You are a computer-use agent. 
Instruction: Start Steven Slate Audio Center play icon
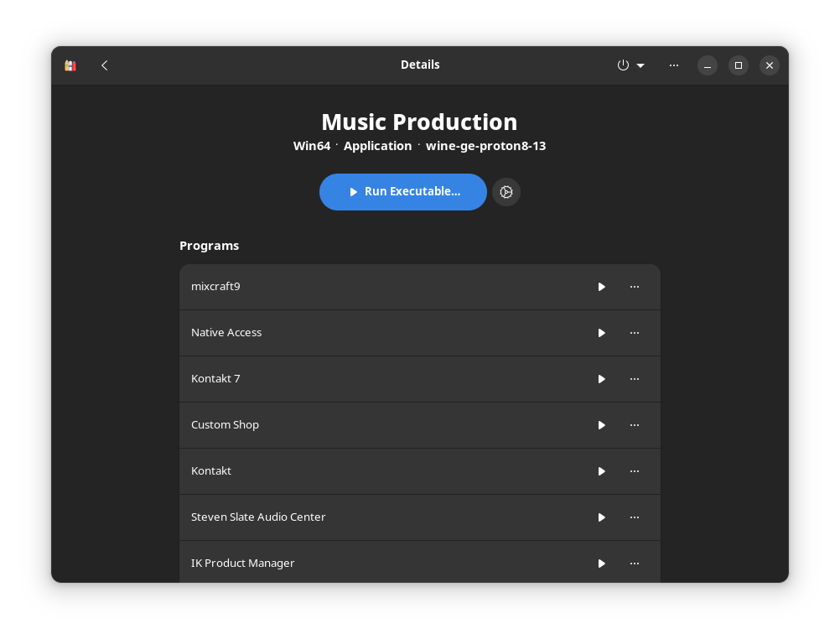(x=601, y=517)
